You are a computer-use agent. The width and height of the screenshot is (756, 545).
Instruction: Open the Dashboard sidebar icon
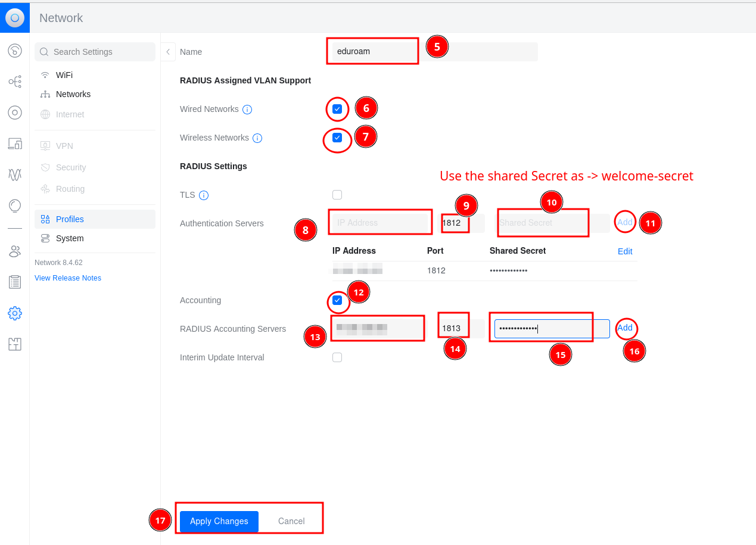15,51
